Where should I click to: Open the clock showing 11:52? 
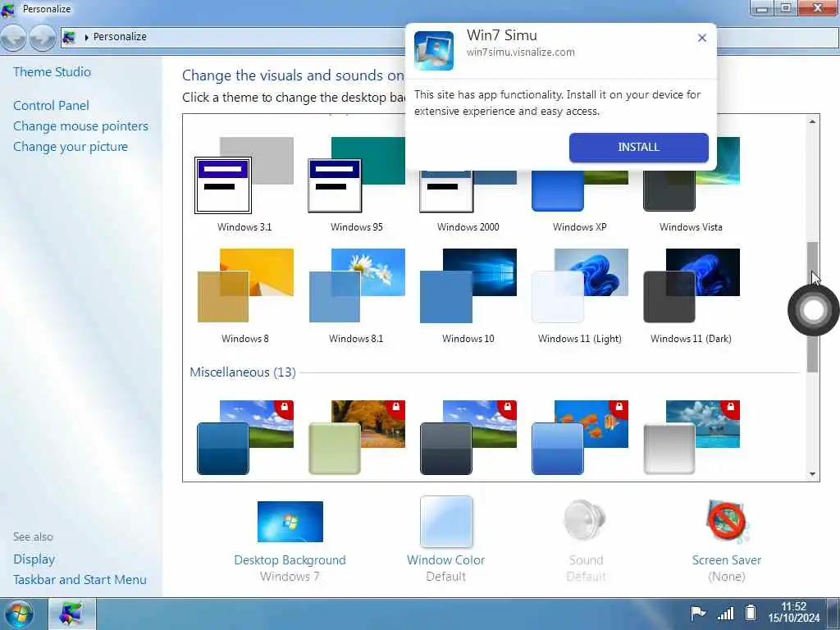[793, 612]
